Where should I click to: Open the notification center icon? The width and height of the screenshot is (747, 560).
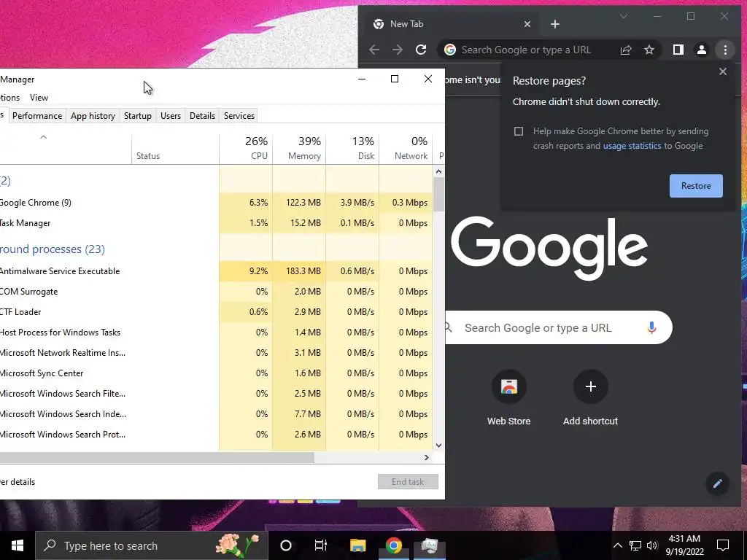point(723,545)
